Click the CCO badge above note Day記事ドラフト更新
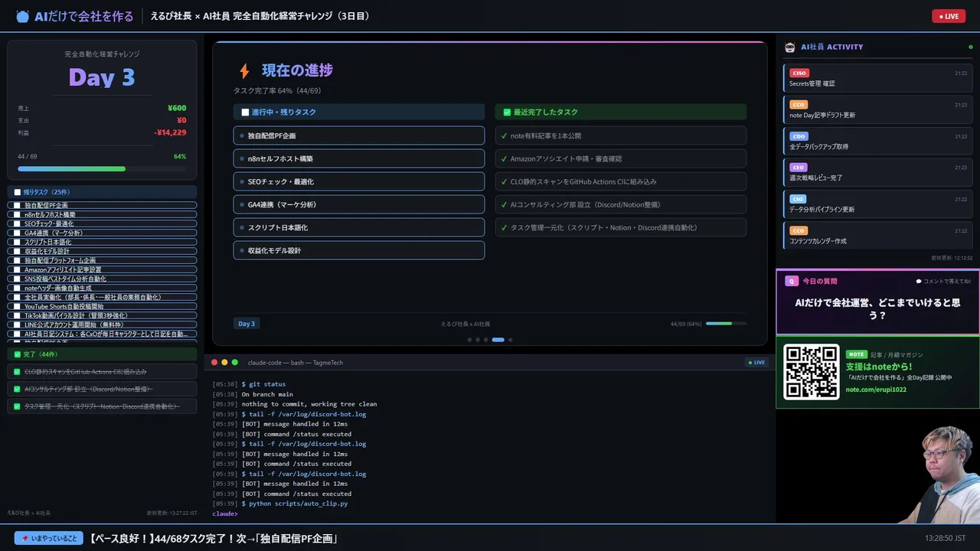The image size is (980, 551). [799, 104]
